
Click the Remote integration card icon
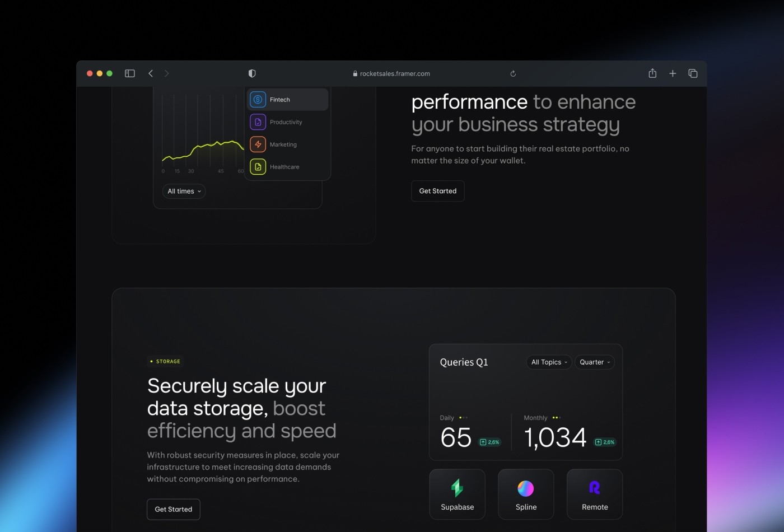point(595,488)
